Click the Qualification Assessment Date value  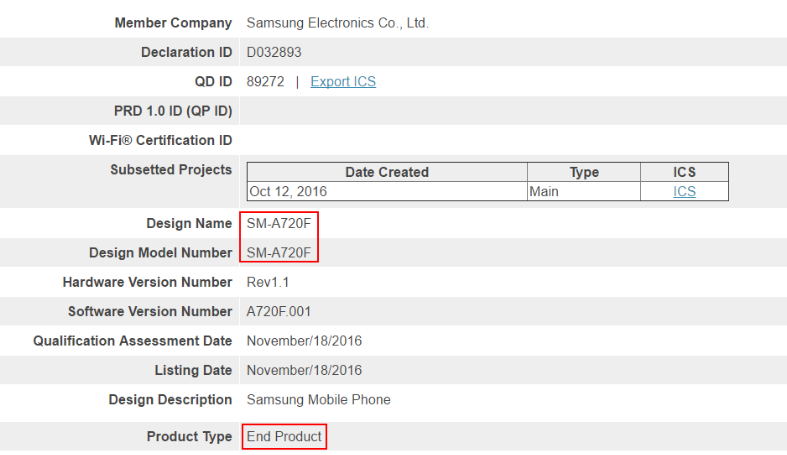304,341
